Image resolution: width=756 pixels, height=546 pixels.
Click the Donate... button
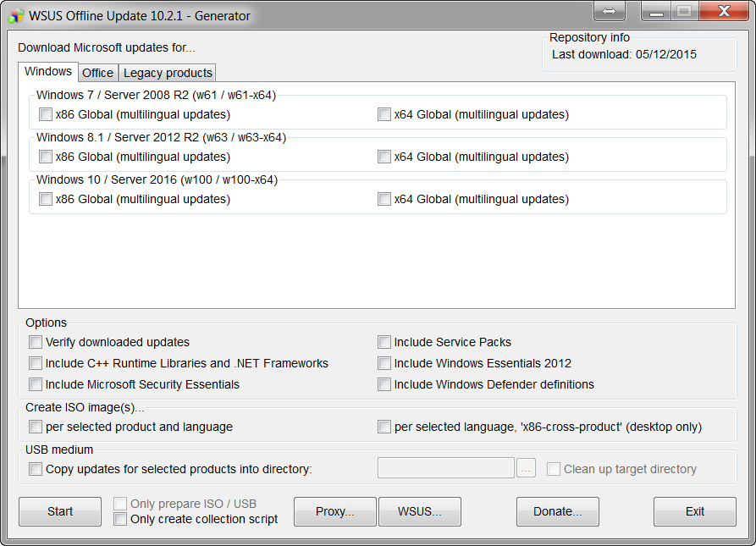coord(557,511)
